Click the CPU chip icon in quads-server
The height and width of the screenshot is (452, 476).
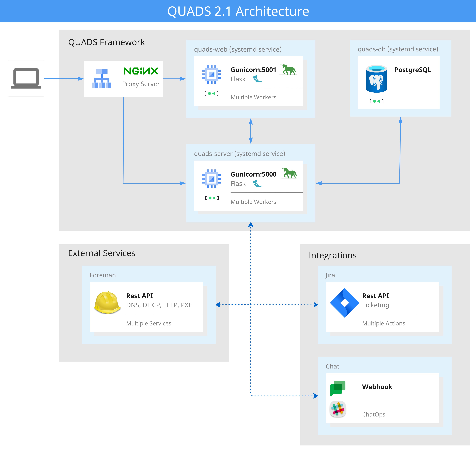click(x=212, y=179)
